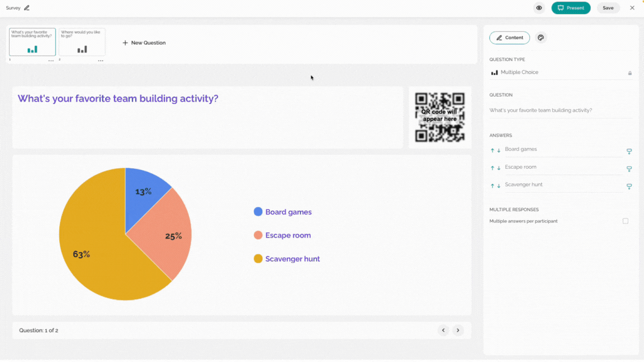Viewport: 644px width, 362px height.
Task: Click the icon at right of Escape room
Action: [629, 169]
